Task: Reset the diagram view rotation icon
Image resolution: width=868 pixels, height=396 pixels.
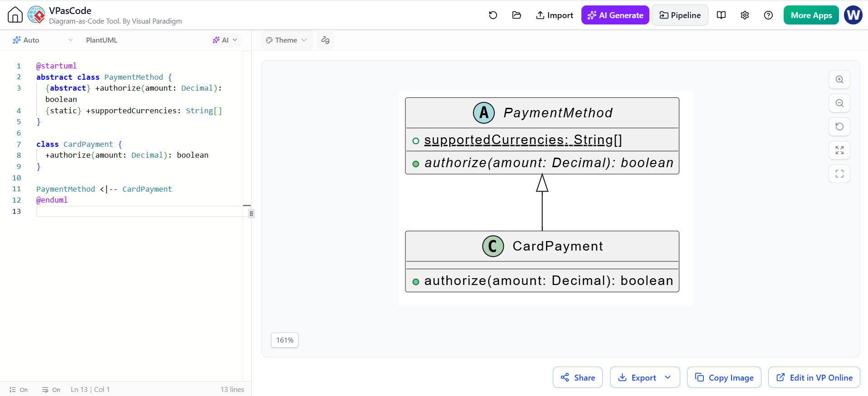Action: pyautogui.click(x=839, y=126)
